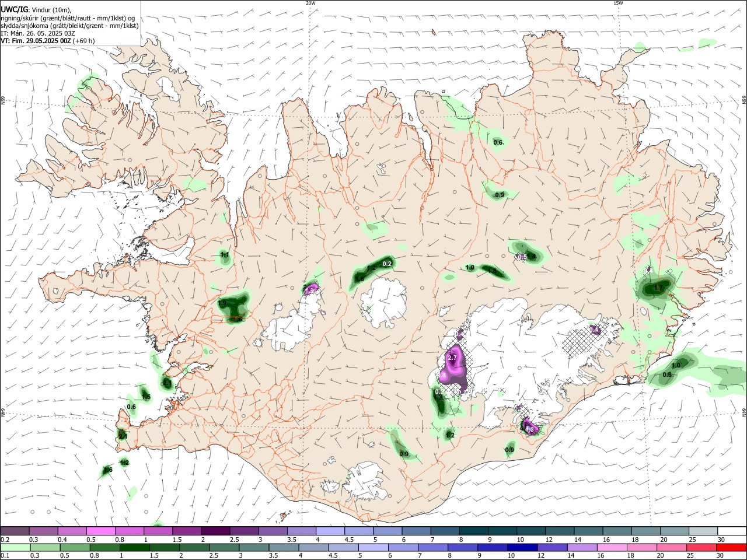Click the 'VT: Fim. 29.05.2025 00Z (+69 h)' line

[48, 41]
